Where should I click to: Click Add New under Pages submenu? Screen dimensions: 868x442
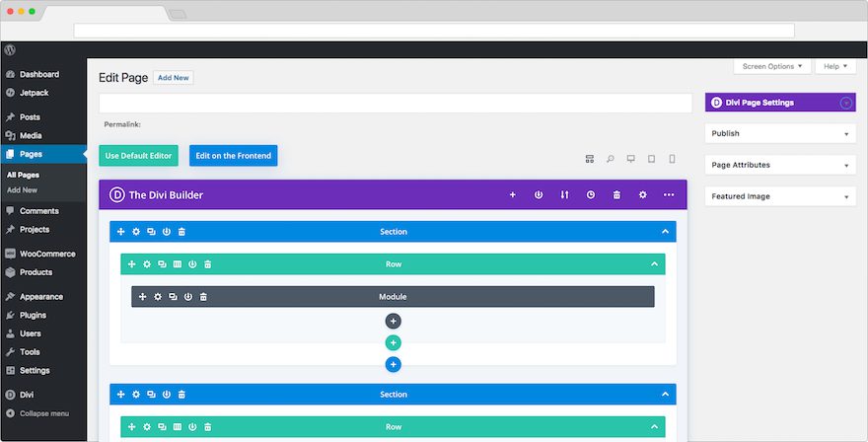click(22, 190)
